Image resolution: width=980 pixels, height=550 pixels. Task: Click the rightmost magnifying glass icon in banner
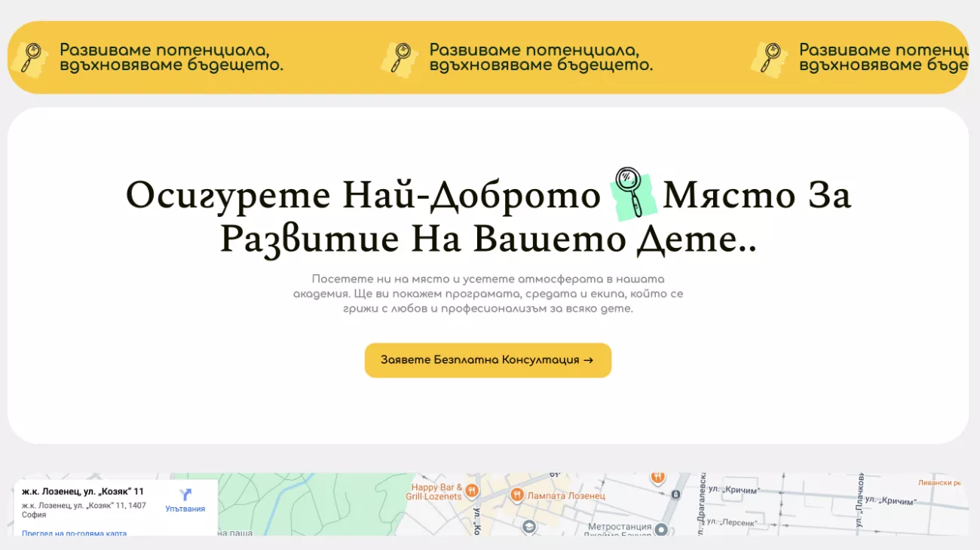pos(770,58)
